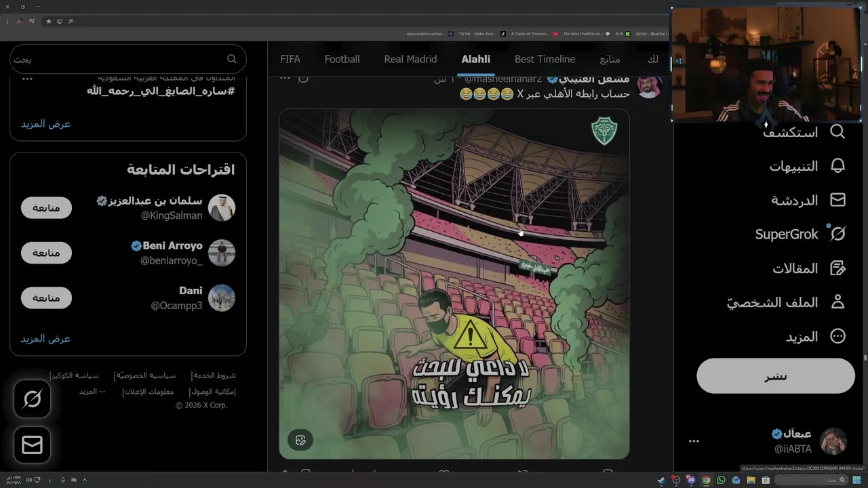This screenshot has height=488, width=868.
Task: Follow Beni Arroyo account
Action: coord(46,253)
